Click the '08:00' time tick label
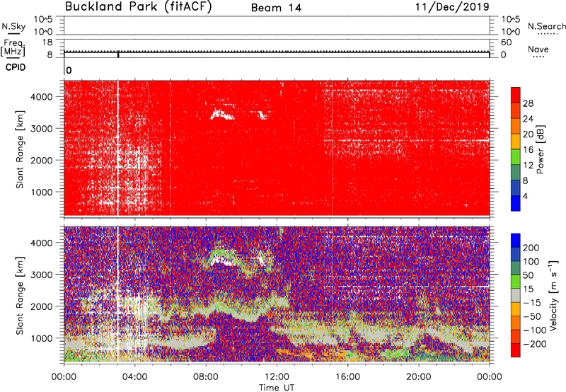Viewport: 566px width, 392px height. pyautogui.click(x=206, y=377)
